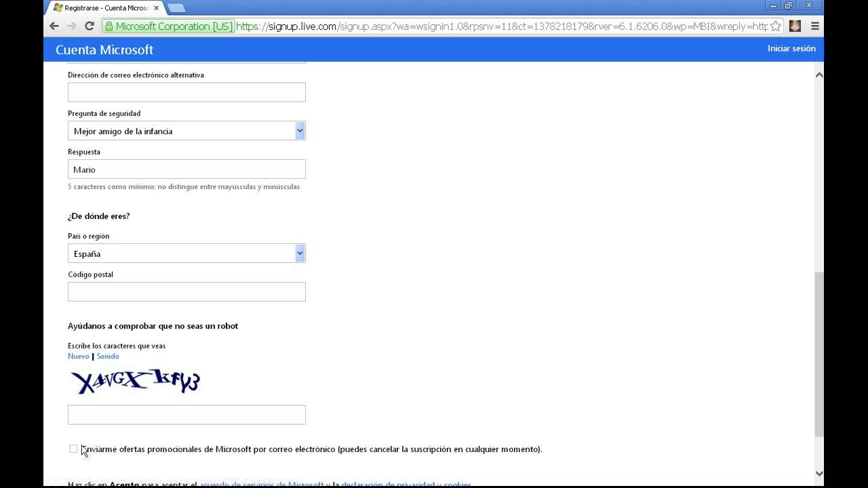Click the 'Ayúdanos a comprobar que no seas un robot' heading
868x488 pixels.
pos(153,326)
